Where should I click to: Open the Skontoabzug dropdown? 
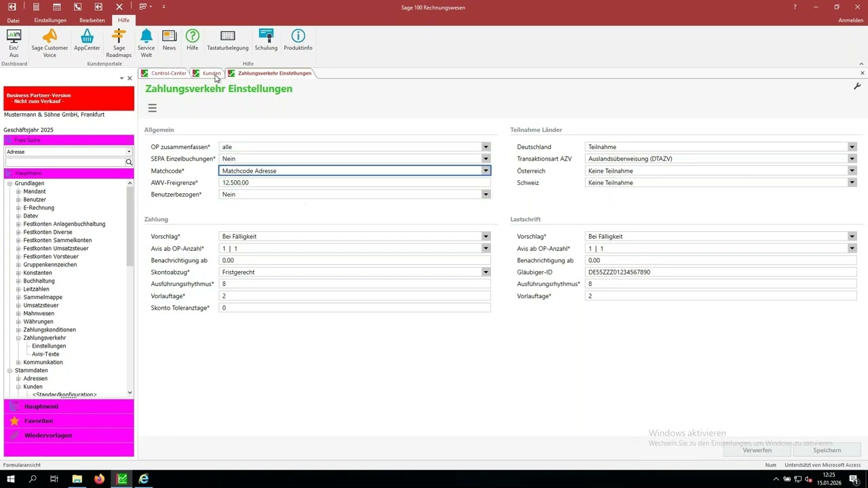click(x=486, y=272)
